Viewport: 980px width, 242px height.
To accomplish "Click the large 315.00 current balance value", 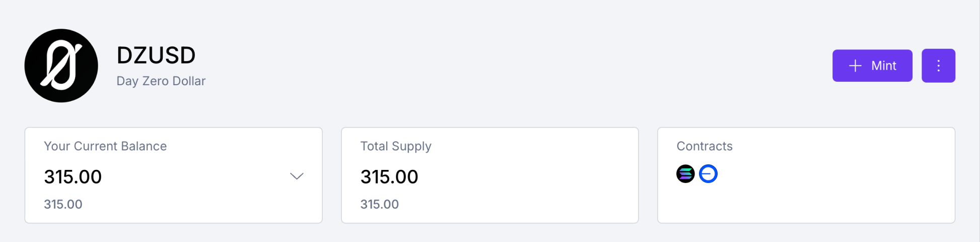I will click(73, 177).
